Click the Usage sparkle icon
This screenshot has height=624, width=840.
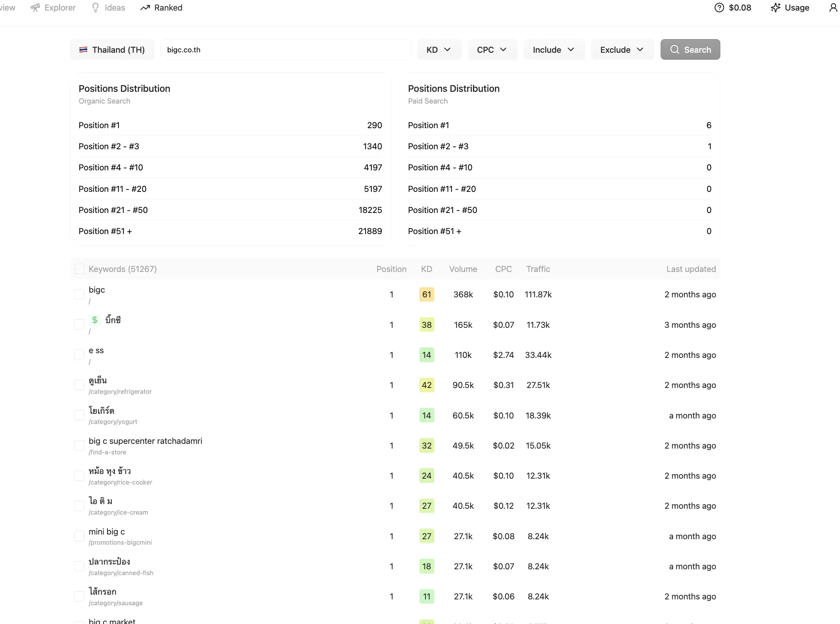776,8
